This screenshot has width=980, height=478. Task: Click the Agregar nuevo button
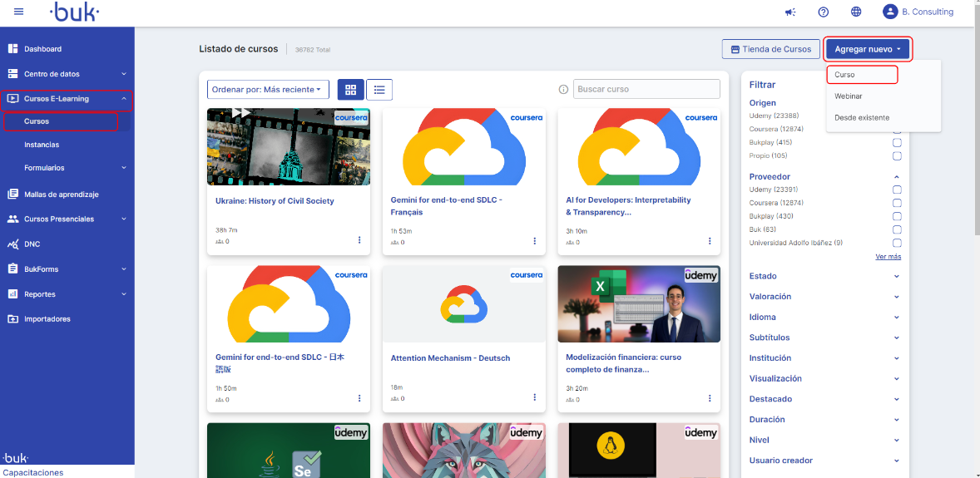868,49
